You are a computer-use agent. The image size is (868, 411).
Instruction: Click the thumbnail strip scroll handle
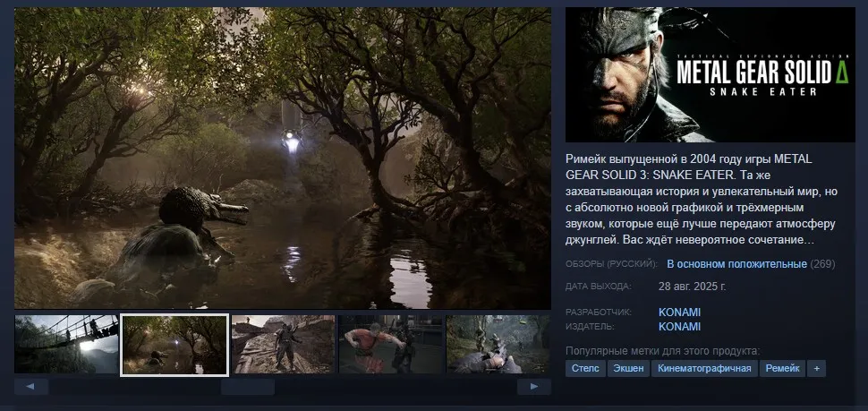tap(248, 387)
